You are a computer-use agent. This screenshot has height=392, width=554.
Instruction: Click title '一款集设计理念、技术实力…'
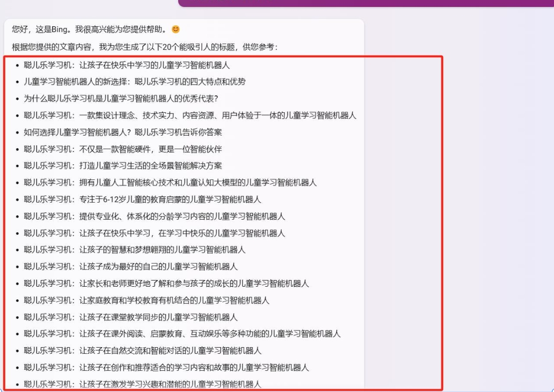pos(190,115)
